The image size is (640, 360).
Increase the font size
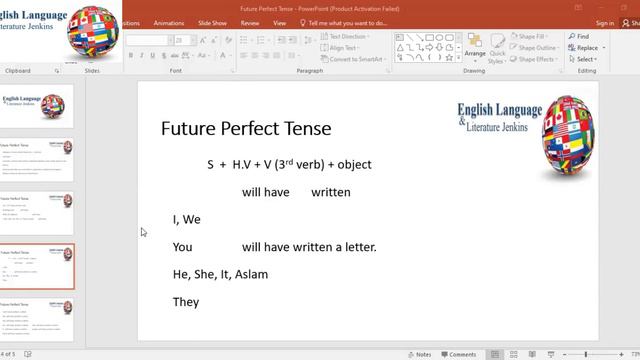(x=203, y=40)
